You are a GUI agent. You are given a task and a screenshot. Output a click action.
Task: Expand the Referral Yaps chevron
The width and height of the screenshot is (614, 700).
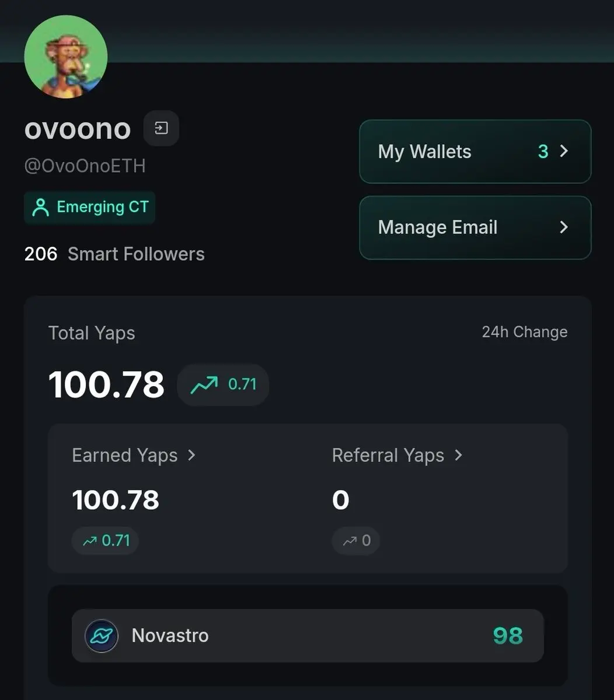click(458, 455)
